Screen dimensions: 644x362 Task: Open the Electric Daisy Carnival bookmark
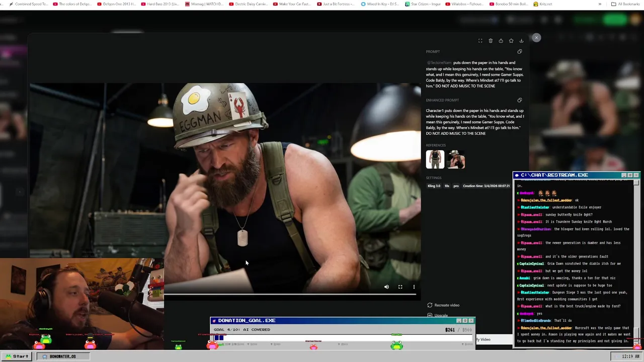pos(249,4)
